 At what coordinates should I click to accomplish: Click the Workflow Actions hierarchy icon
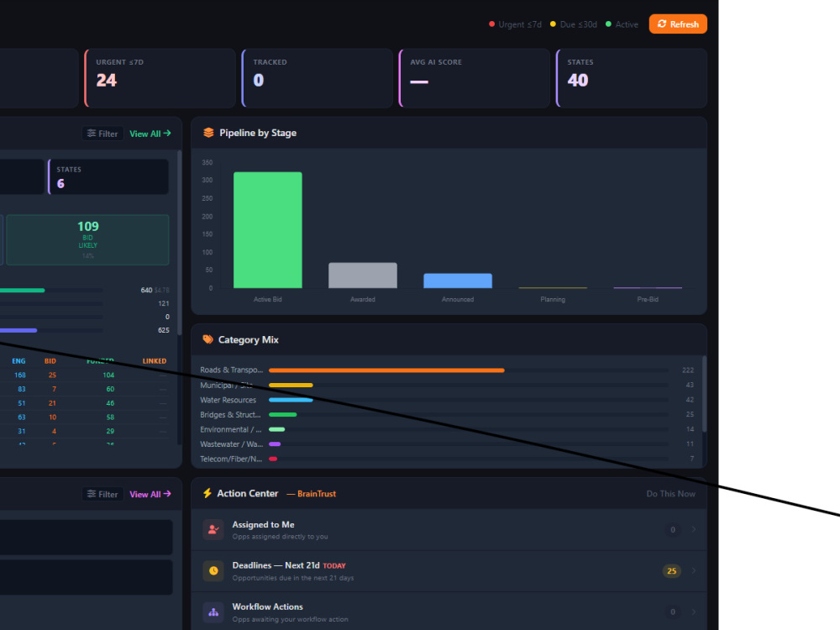(213, 612)
